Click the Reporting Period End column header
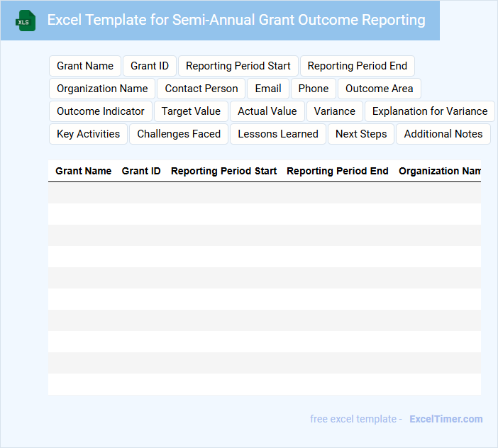This screenshot has height=448, width=498. click(x=338, y=171)
